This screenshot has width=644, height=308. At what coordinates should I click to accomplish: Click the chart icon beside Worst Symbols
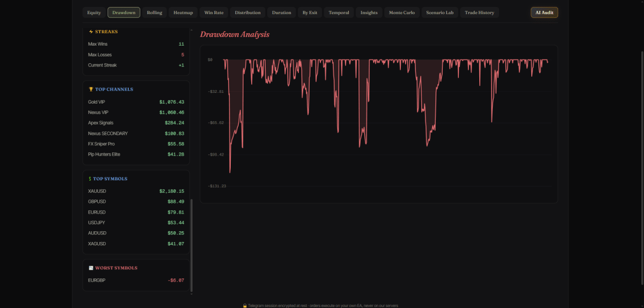click(x=91, y=268)
